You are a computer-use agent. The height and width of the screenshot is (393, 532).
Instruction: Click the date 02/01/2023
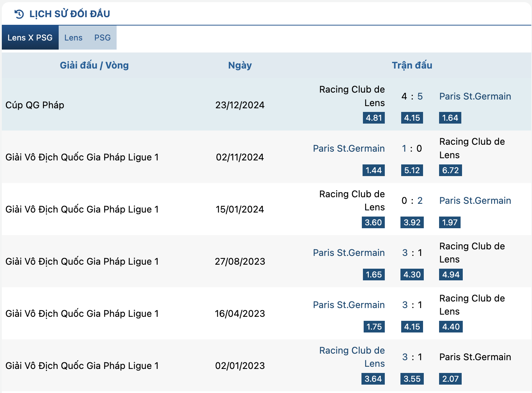click(x=240, y=366)
